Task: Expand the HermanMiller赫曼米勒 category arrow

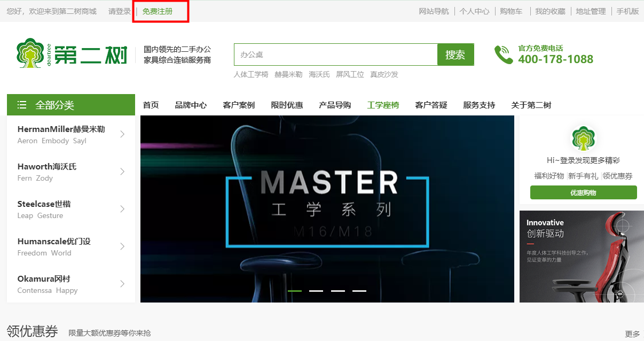Action: (122, 134)
